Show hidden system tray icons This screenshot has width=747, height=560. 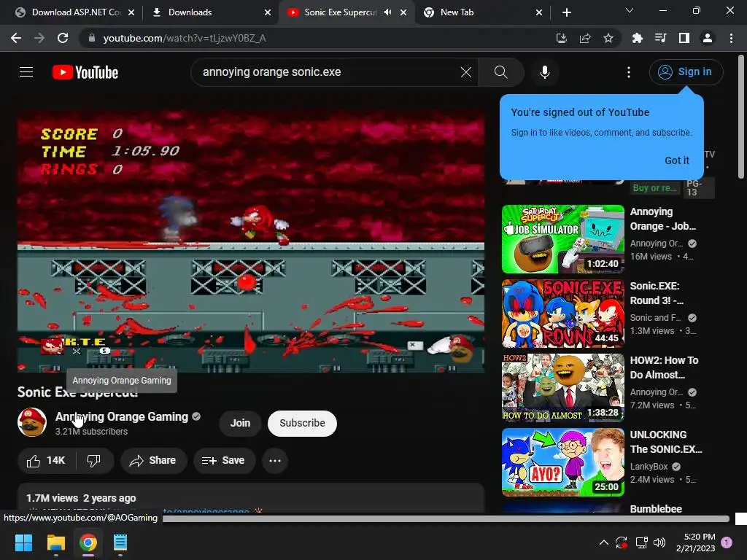[x=603, y=542]
